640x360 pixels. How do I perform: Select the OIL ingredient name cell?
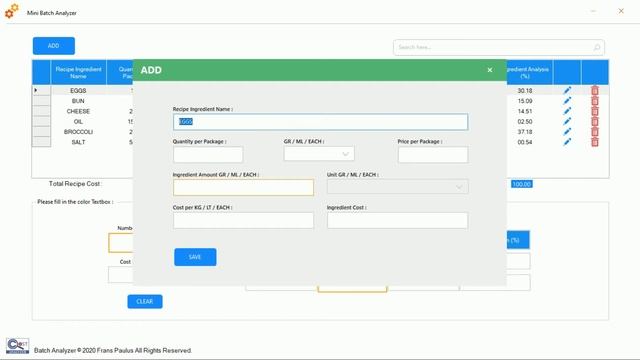[x=78, y=121]
